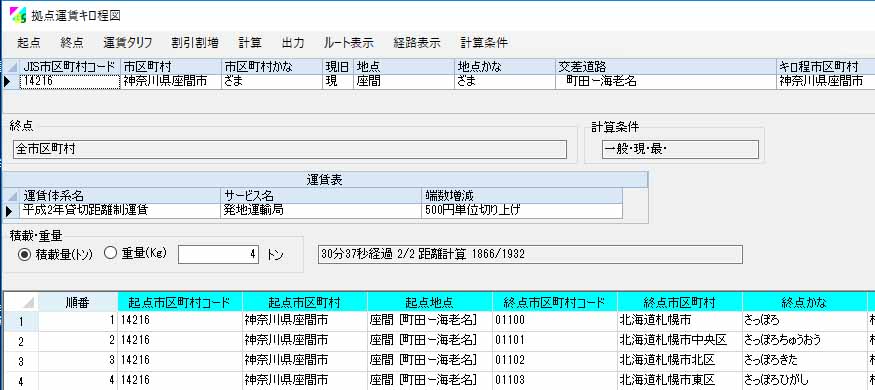Viewport: 875px width, 390px height.
Task: Click the select-all corner of results grid
Action: pos(21,302)
